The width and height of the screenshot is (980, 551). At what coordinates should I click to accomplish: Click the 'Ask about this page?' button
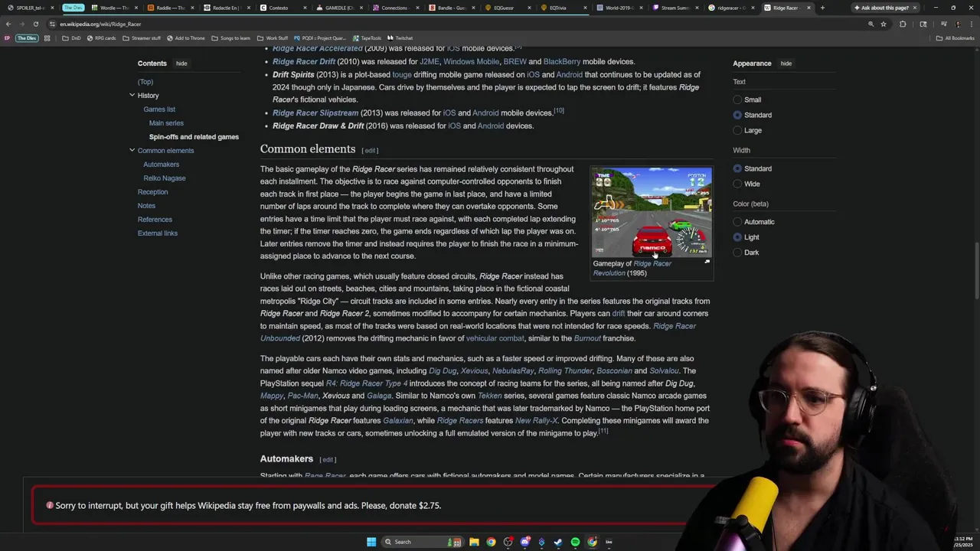pyautogui.click(x=880, y=8)
